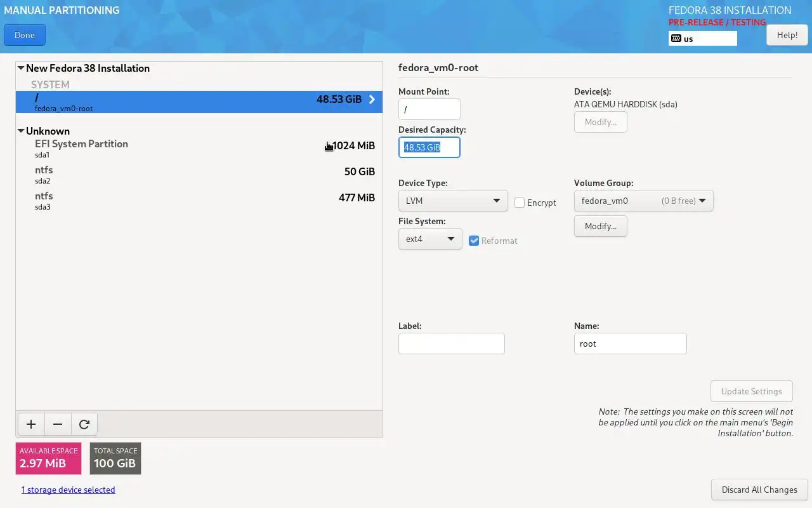Open the '1 storage device selected' link
Screen dimensions: 812x508
point(69,490)
